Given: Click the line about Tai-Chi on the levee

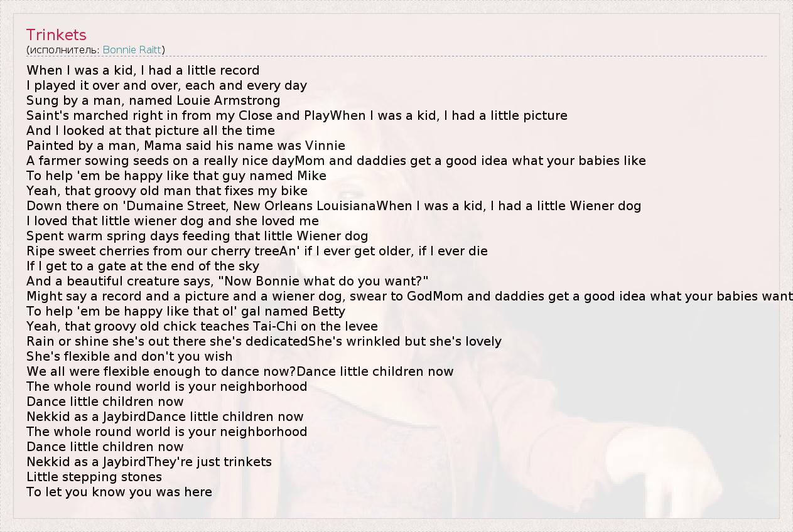Looking at the screenshot, I should tap(202, 326).
